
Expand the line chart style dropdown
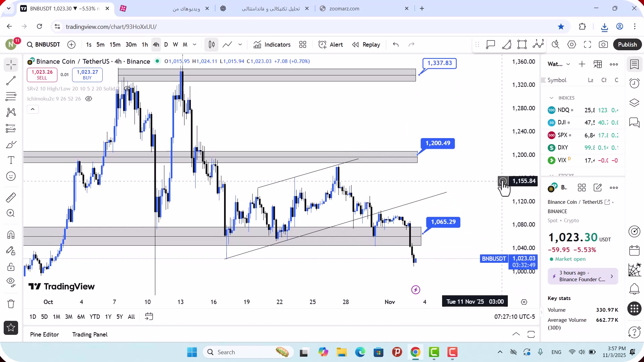pyautogui.click(x=240, y=45)
